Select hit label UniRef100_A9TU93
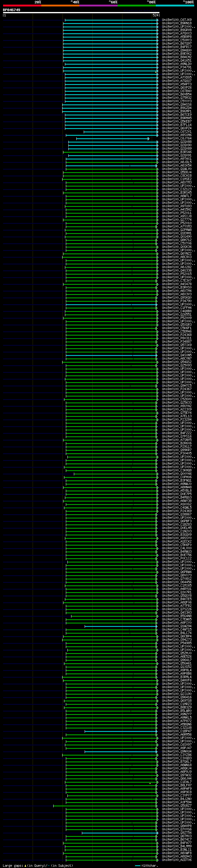The width and height of the screenshot is (197, 868). tap(177, 206)
